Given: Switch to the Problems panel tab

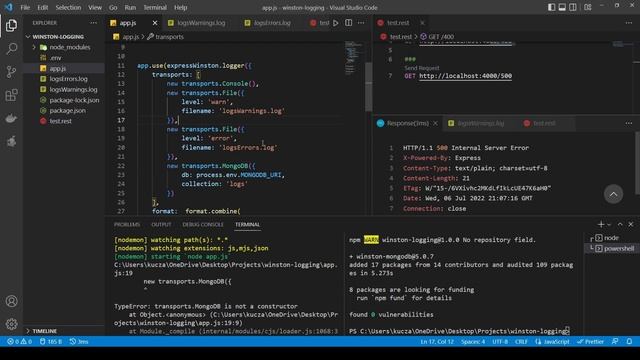Looking at the screenshot, I should pyautogui.click(x=127, y=224).
